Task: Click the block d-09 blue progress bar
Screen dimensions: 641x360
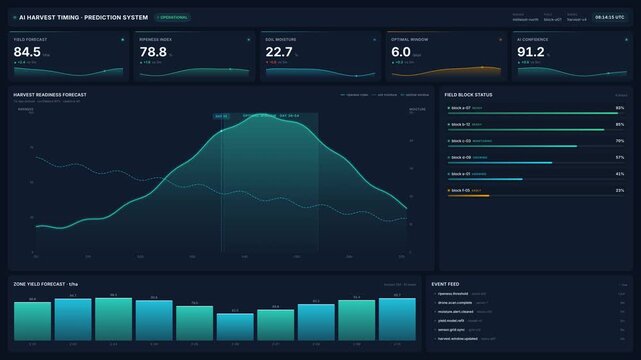Action: pyautogui.click(x=500, y=163)
